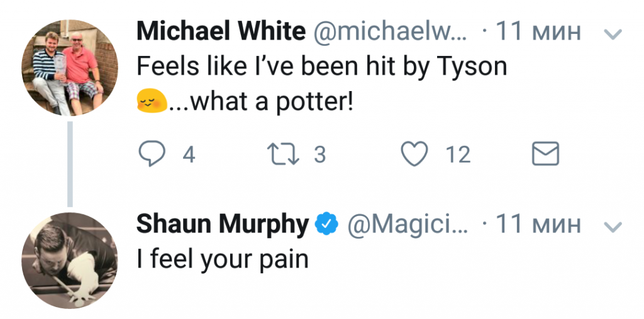Open the "Feels like I've been hit" tweet
Image resolution: width=644 pixels, height=319 pixels.
click(321, 66)
